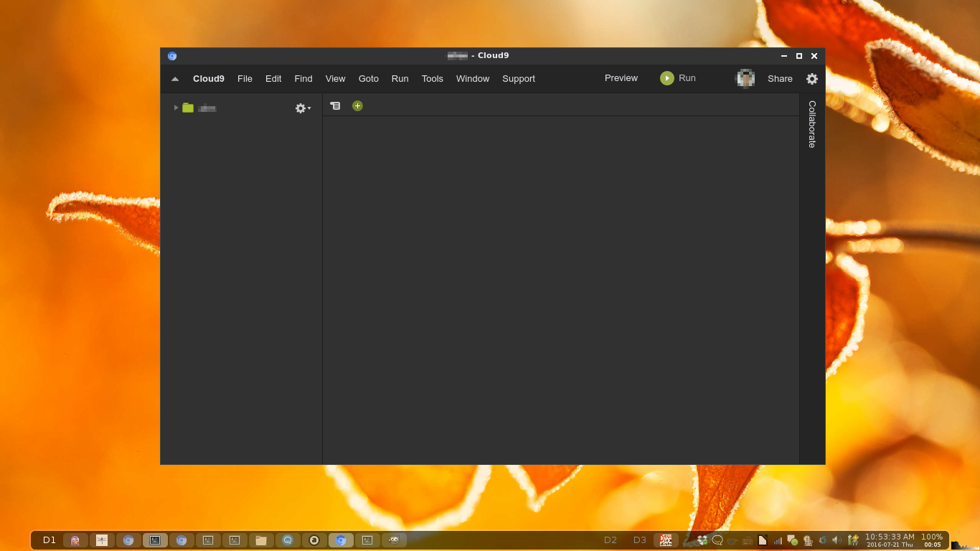The image size is (980, 551).
Task: Toggle the Collaborate side panel
Action: [x=812, y=124]
